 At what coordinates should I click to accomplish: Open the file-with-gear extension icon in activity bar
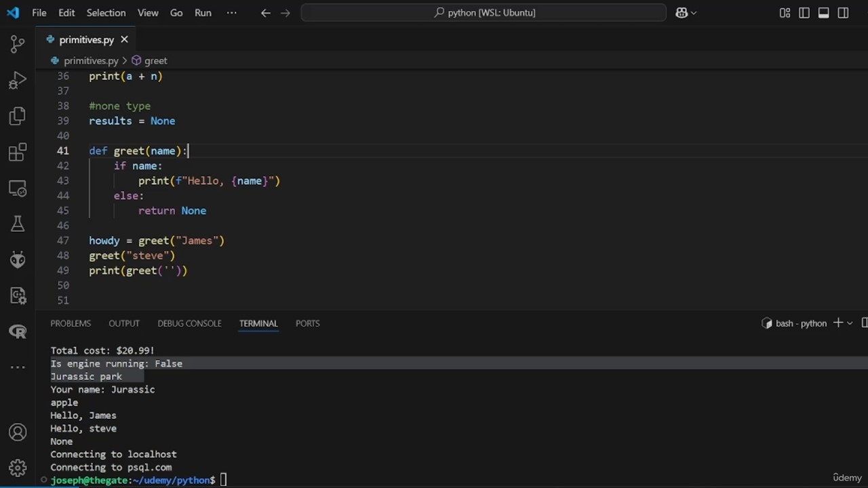pos(18,296)
